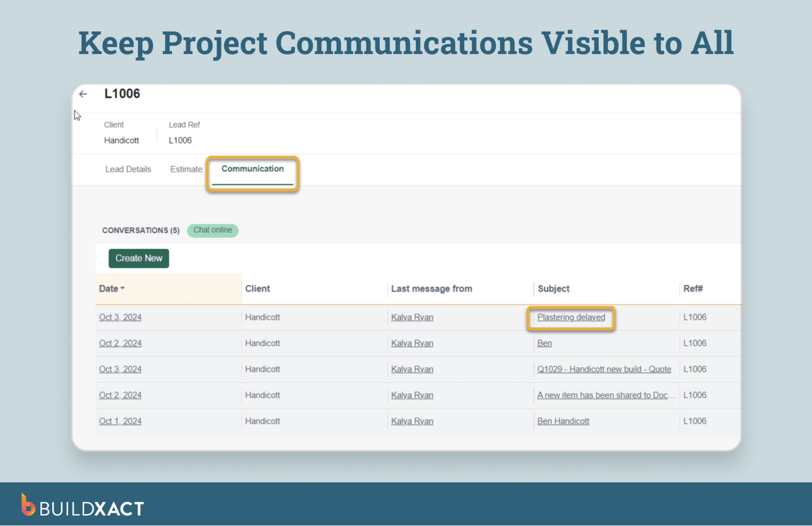Select the Chat online badge
812x526 pixels.
click(212, 231)
